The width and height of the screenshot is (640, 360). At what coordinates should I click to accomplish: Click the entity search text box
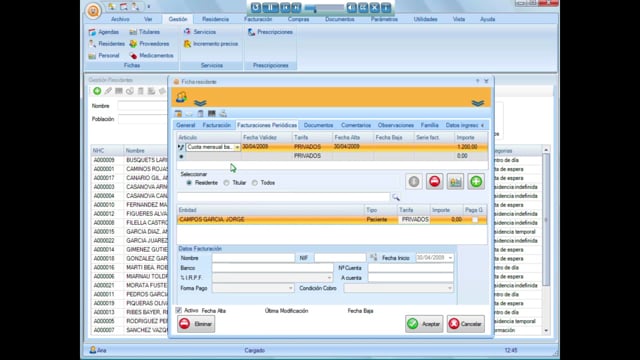[283, 197]
